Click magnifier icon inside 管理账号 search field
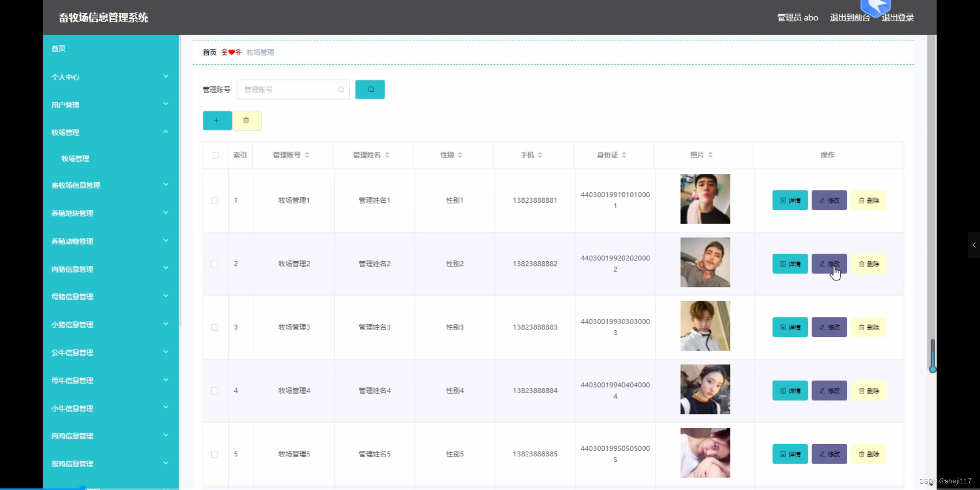This screenshot has height=490, width=980. 341,89
